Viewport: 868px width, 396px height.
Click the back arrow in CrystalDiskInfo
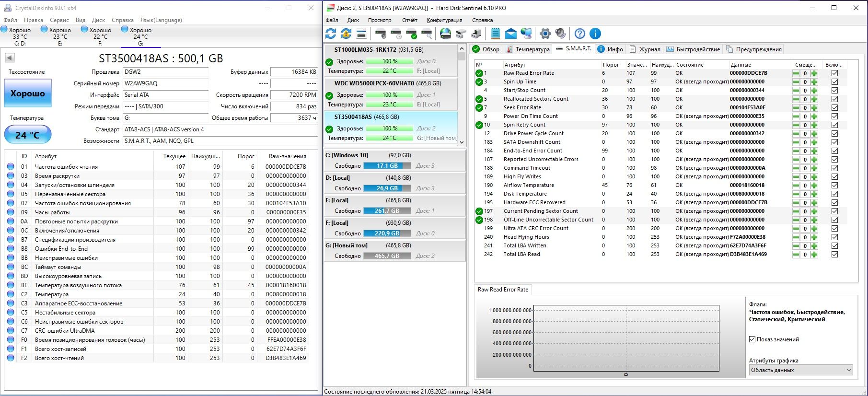[10, 58]
